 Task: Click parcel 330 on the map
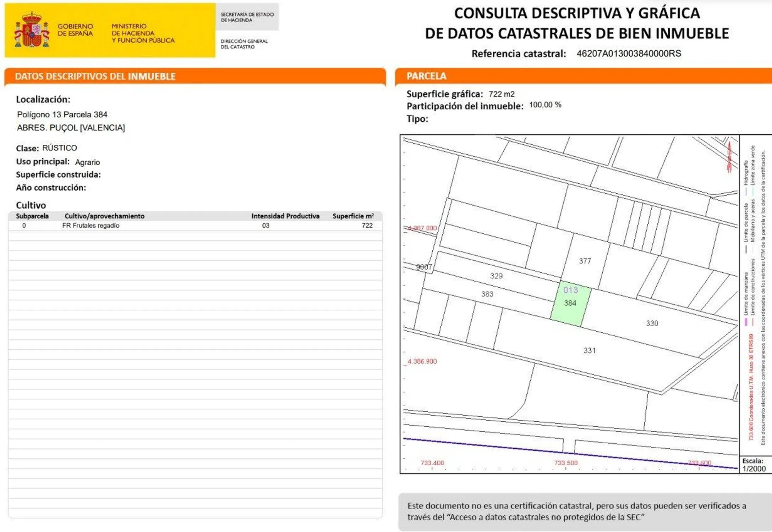(652, 323)
